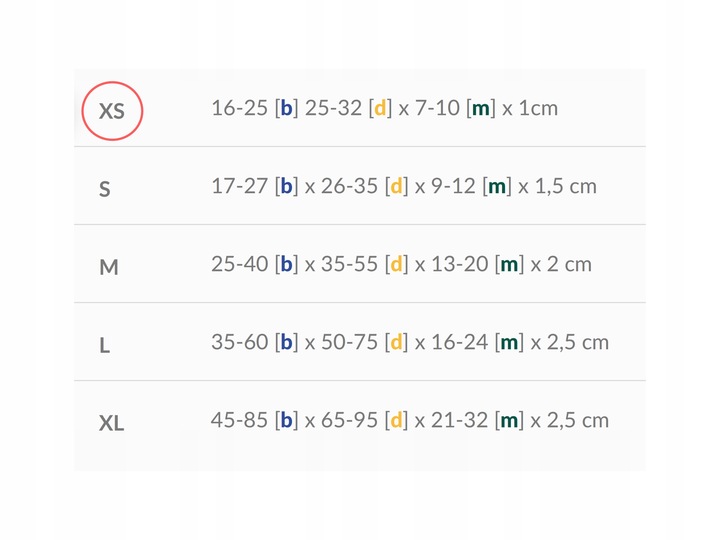
Task: Click the green m in the M row
Action: point(510,264)
